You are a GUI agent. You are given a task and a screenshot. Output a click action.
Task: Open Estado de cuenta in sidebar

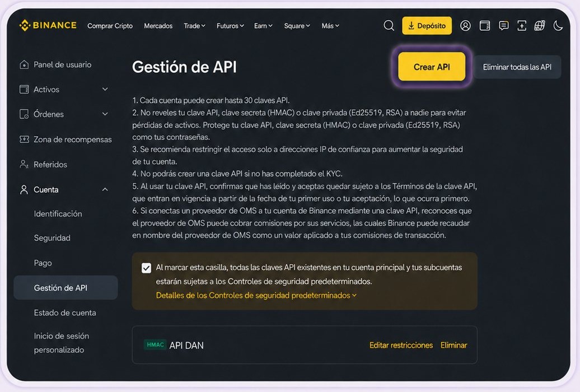coord(65,313)
